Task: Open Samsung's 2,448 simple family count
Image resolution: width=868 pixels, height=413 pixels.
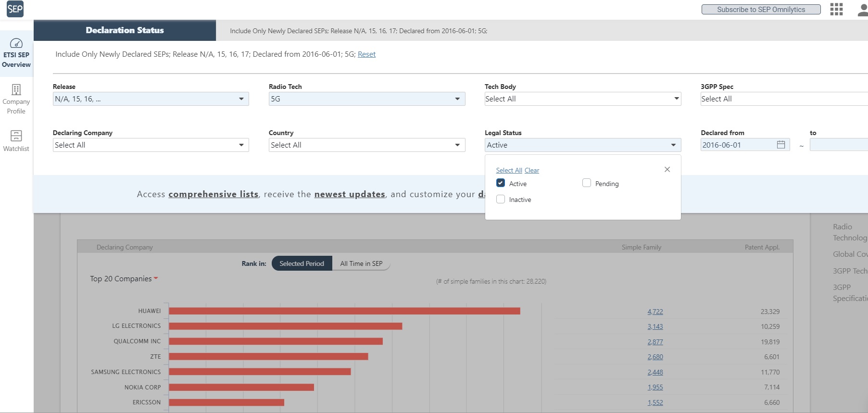Action: click(x=655, y=372)
